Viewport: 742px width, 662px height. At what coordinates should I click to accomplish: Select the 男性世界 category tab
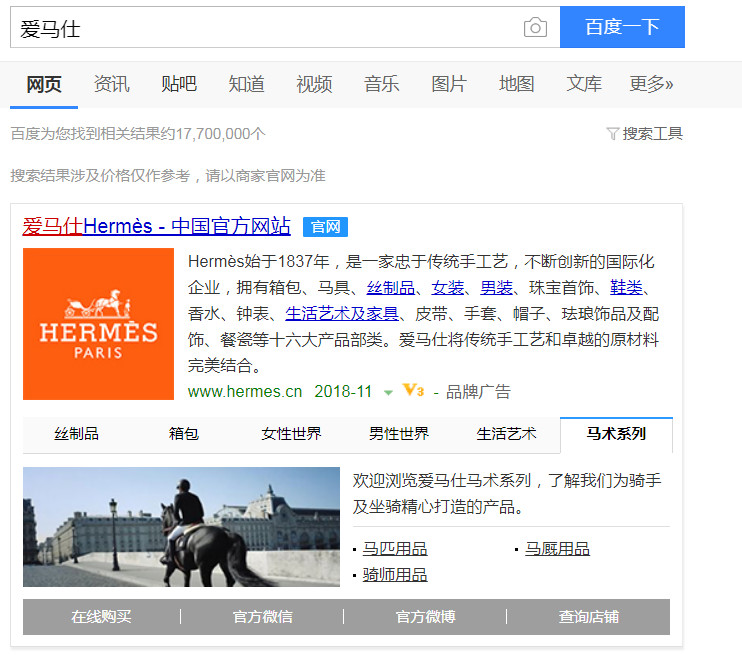pyautogui.click(x=399, y=434)
